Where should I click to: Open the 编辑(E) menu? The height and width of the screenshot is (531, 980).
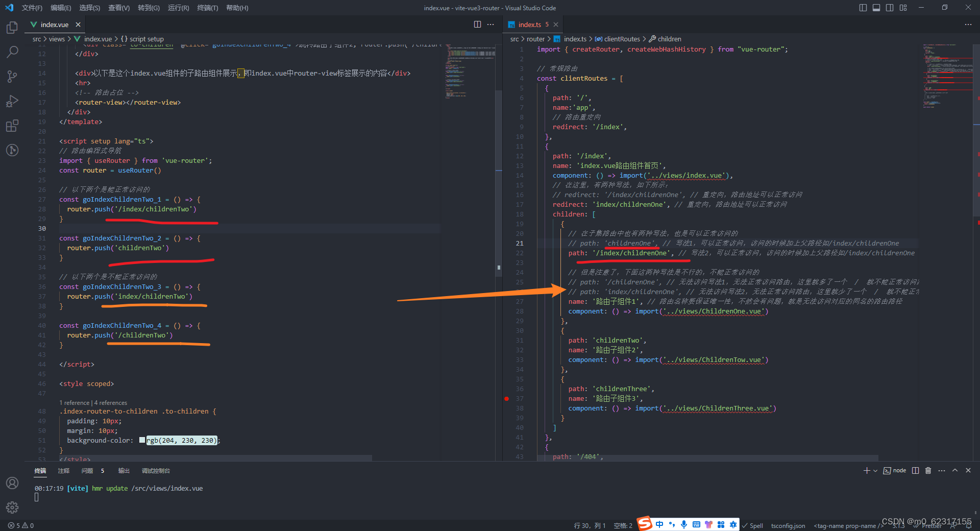coord(61,8)
